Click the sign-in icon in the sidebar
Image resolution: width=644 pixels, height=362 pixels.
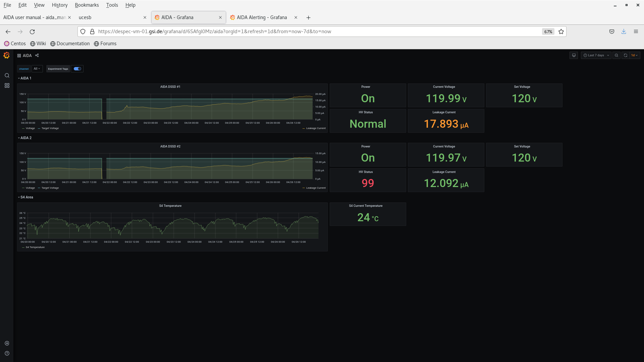coord(7,343)
